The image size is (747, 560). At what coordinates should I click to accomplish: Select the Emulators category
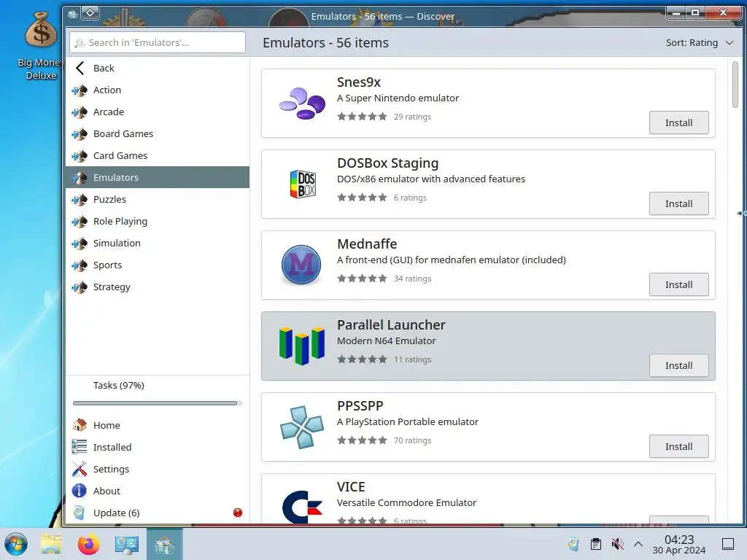[x=158, y=177]
